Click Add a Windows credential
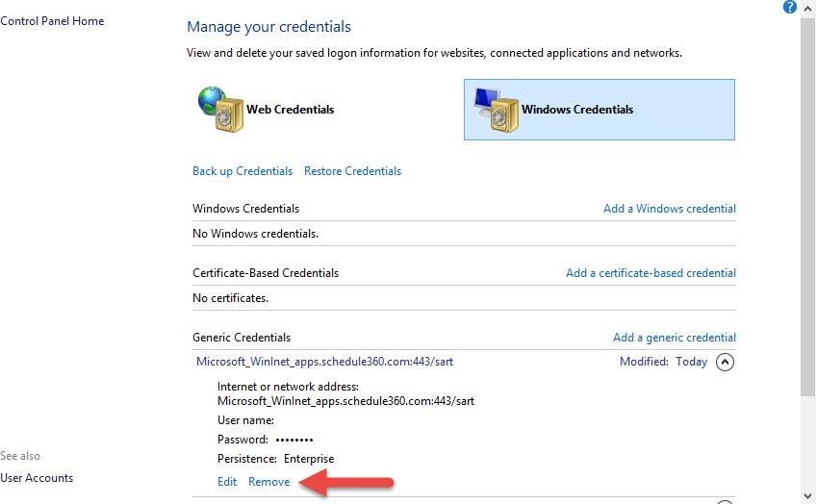The height and width of the screenshot is (504, 816). [669, 209]
